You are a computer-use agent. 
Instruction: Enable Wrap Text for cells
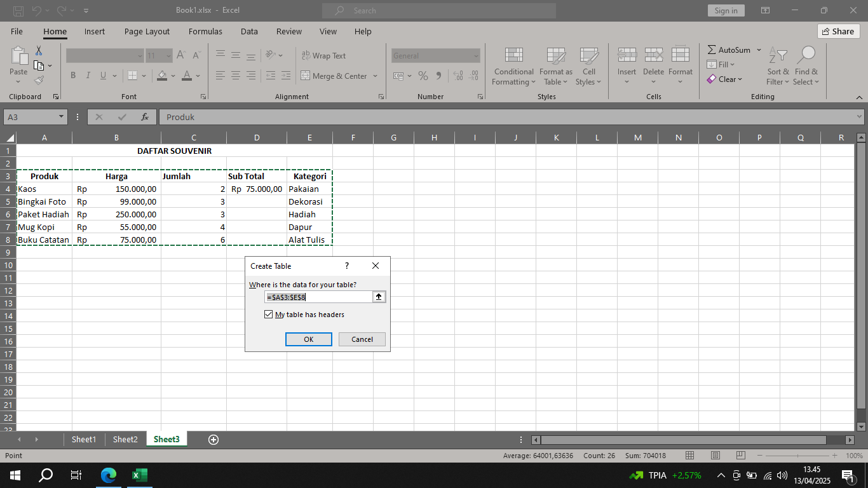323,55
